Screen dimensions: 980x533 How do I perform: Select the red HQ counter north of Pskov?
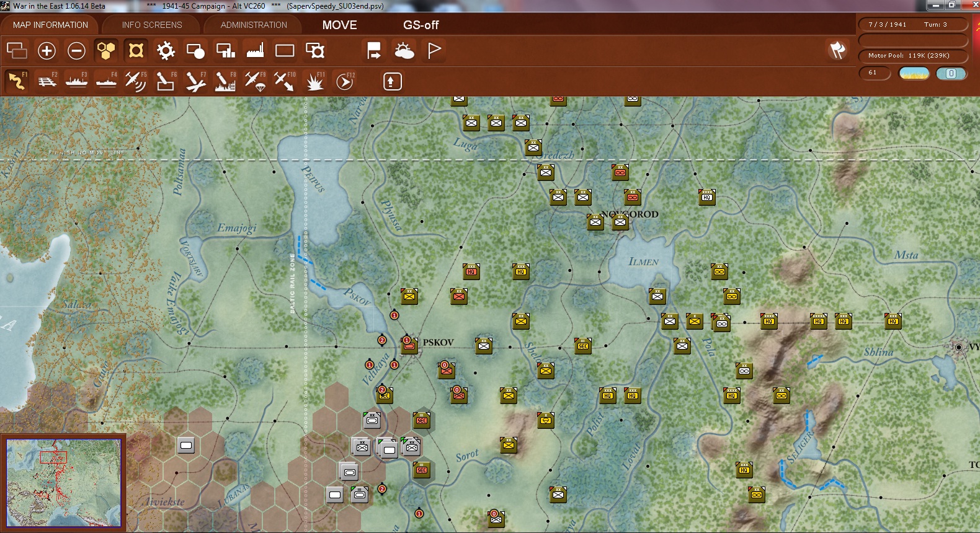pyautogui.click(x=471, y=271)
